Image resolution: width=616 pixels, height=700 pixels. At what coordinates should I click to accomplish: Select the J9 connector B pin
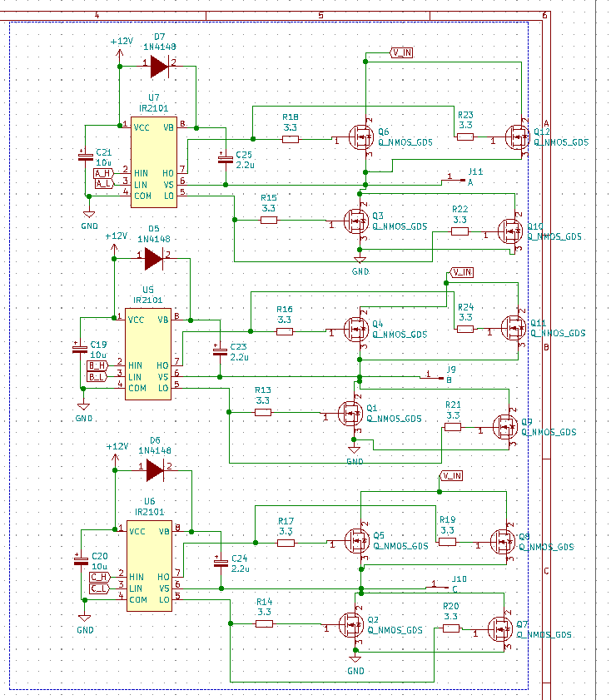click(x=432, y=378)
